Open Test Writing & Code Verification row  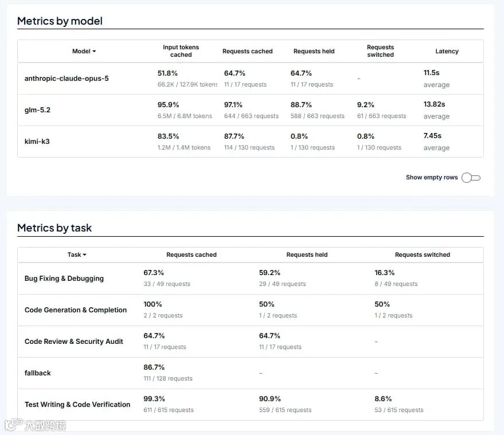click(x=251, y=405)
